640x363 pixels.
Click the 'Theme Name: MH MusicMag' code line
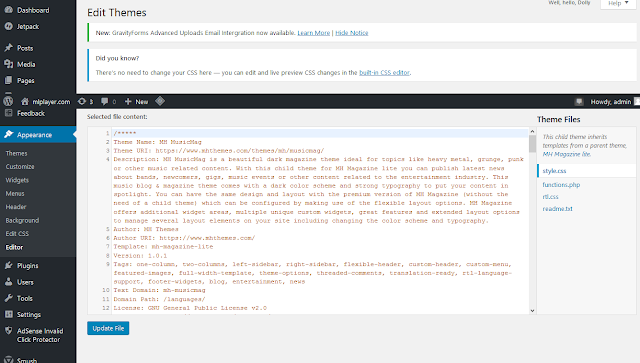click(158, 142)
